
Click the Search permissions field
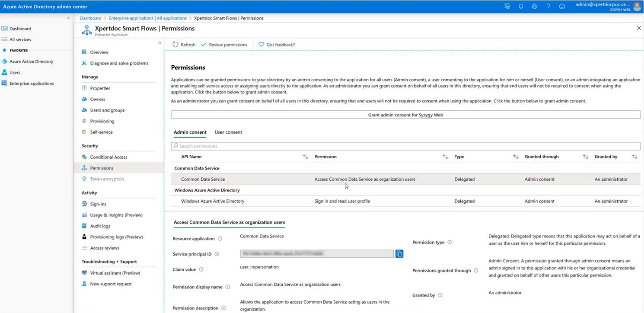(405, 146)
